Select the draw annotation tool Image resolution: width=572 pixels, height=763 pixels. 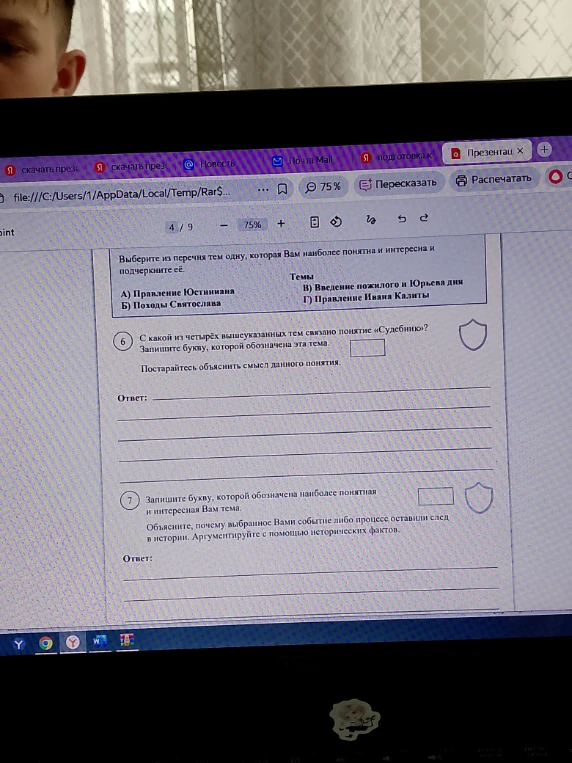coord(371,219)
